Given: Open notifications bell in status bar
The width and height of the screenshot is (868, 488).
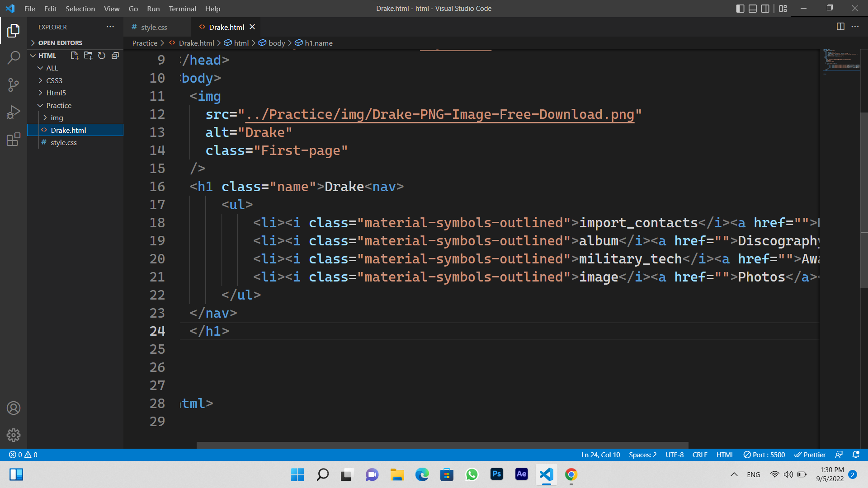Looking at the screenshot, I should coord(856,455).
